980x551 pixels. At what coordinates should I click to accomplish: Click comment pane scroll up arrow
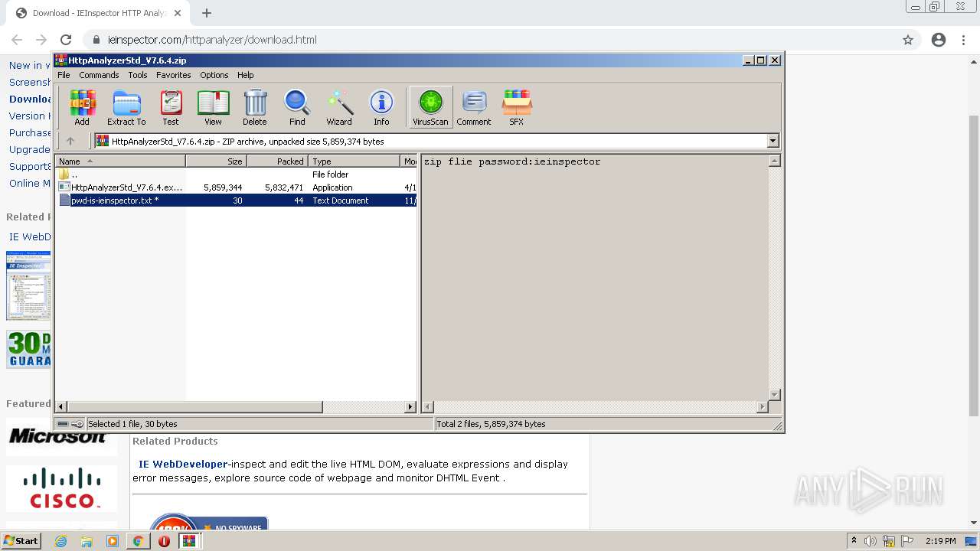(x=774, y=161)
